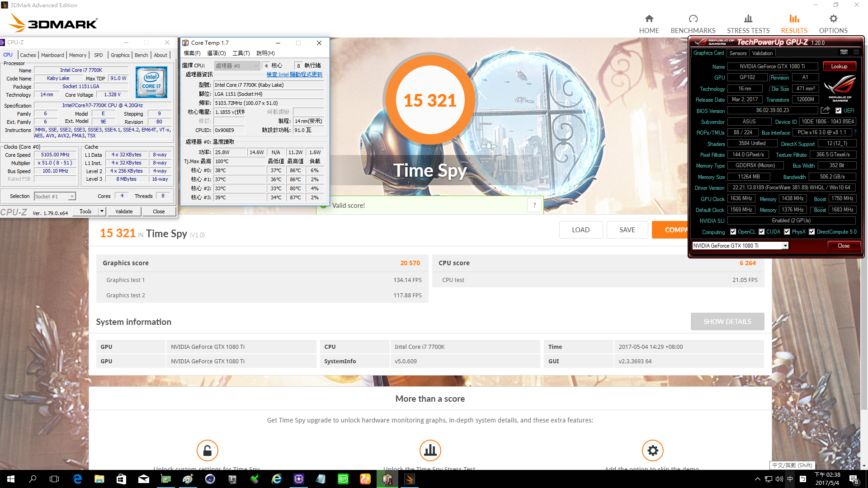Click the CPU-Z Close button at the bottom
The image size is (868, 488).
coord(159,211)
